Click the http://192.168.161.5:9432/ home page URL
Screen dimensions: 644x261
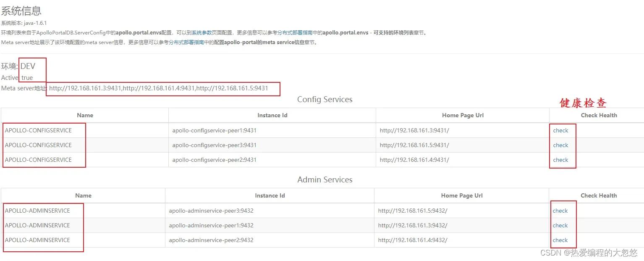tap(412, 211)
